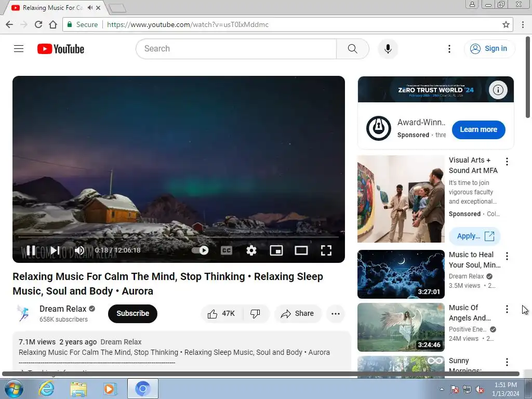
Task: Mute the video player volume
Action: point(79,250)
